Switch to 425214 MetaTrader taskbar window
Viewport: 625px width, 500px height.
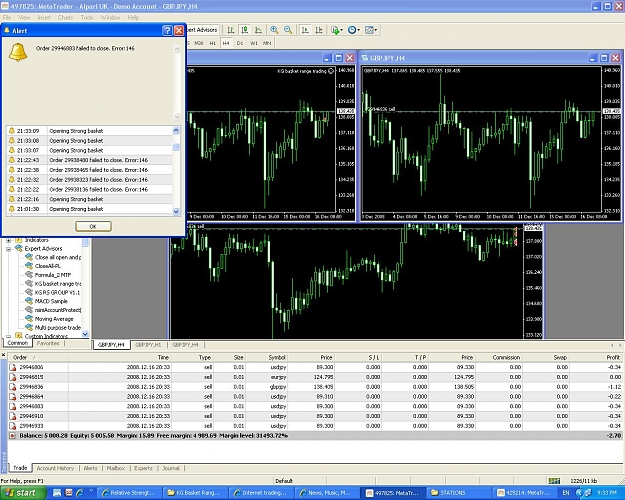(525, 493)
